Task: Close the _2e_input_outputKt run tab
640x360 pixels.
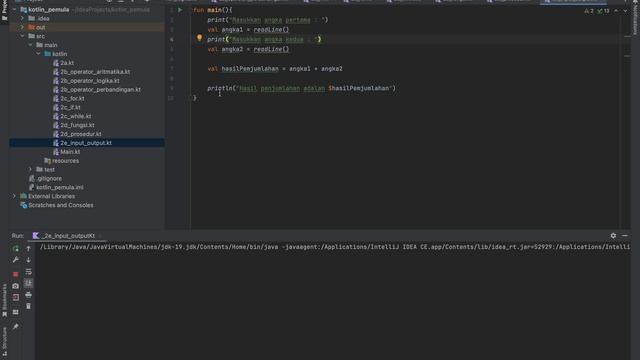Action: click(100, 236)
